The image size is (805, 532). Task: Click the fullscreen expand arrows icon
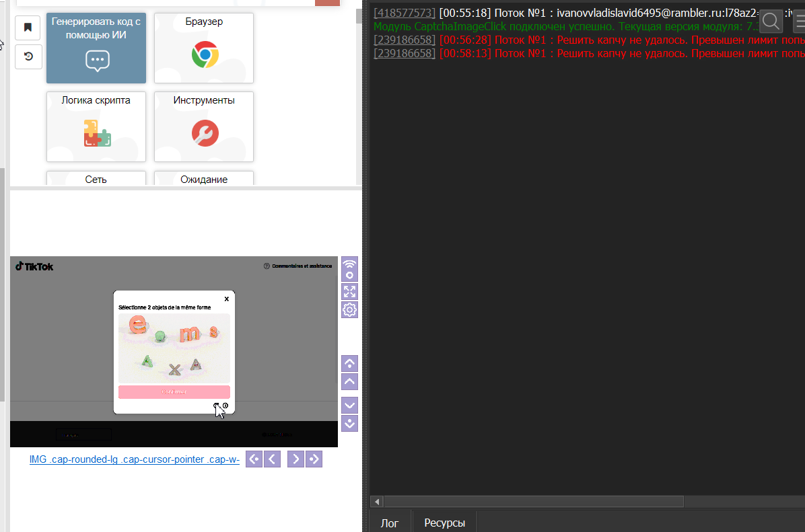coord(349,291)
